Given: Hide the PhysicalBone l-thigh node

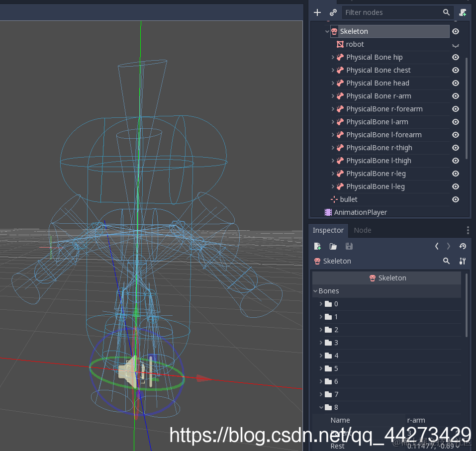Looking at the screenshot, I should [455, 161].
